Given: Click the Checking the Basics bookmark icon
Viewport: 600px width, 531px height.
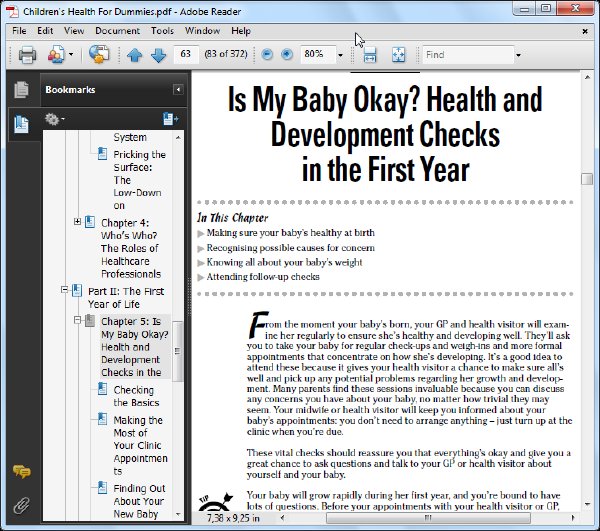Looking at the screenshot, I should (x=103, y=389).
